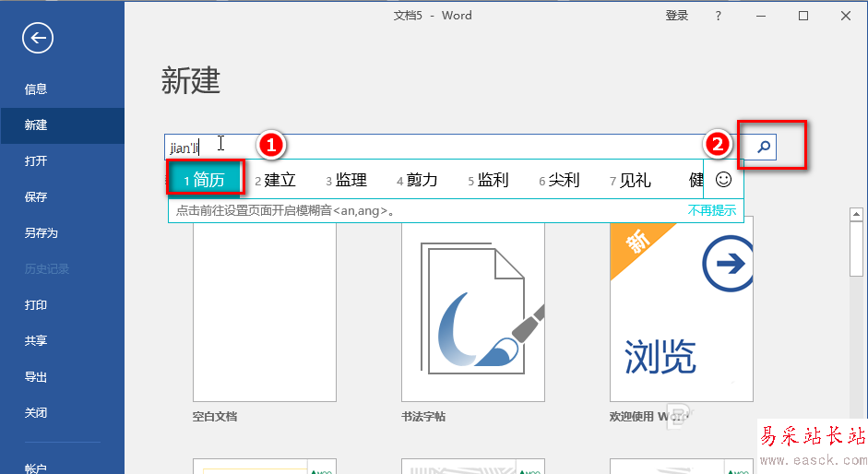Pick IME candidate 5 监利
The image size is (868, 474).
488,180
